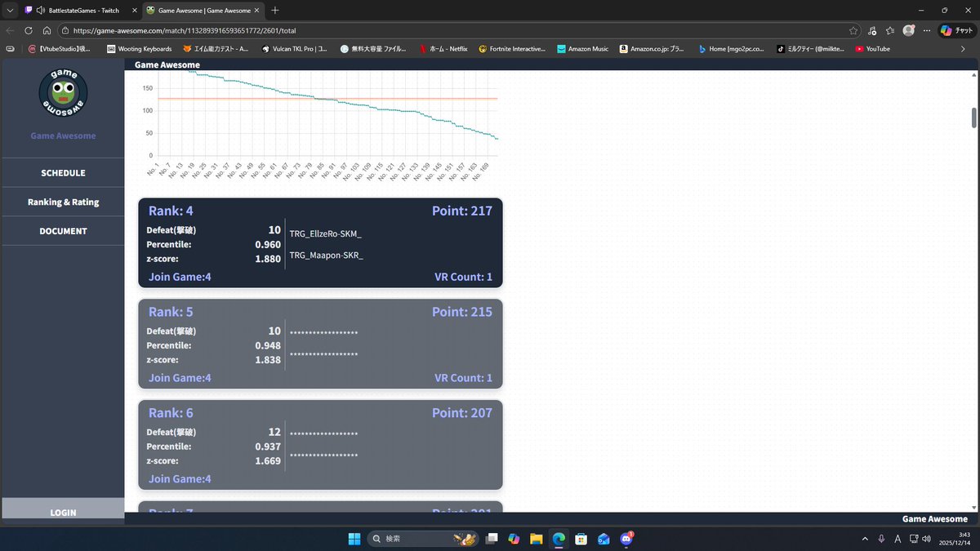Image resolution: width=980 pixels, height=551 pixels.
Task: Open Copilot from the taskbar
Action: pyautogui.click(x=514, y=539)
